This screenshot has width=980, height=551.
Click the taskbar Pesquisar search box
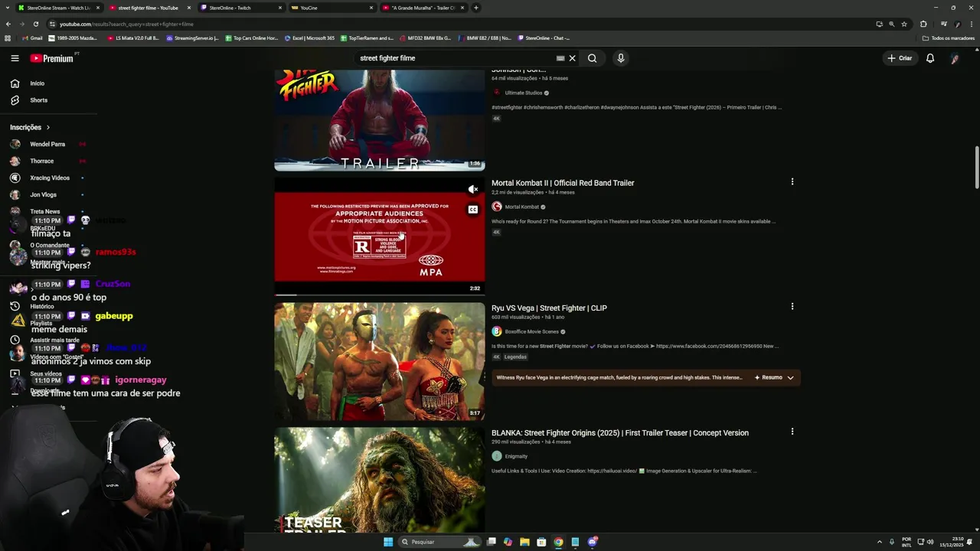[x=440, y=542]
